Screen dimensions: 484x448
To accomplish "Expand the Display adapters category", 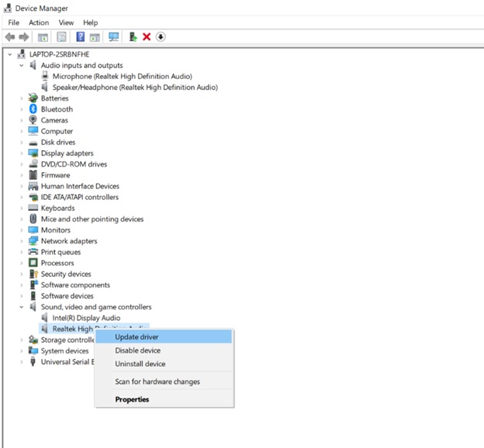I will point(22,153).
